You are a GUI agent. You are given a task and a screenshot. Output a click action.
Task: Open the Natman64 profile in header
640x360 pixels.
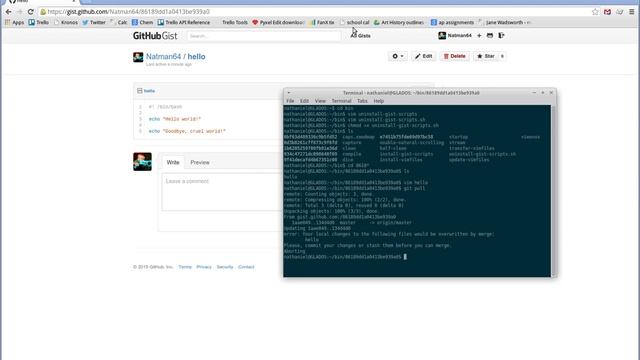[x=455, y=36]
